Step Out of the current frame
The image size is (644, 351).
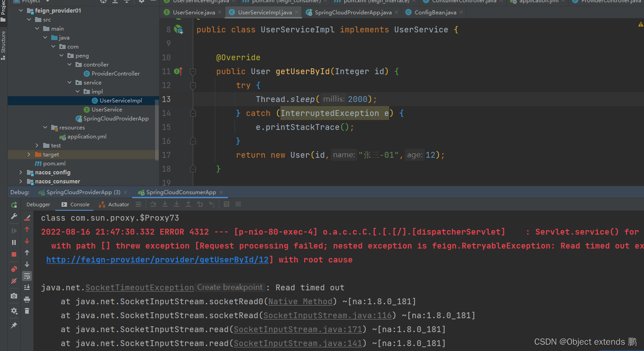pyautogui.click(x=188, y=204)
